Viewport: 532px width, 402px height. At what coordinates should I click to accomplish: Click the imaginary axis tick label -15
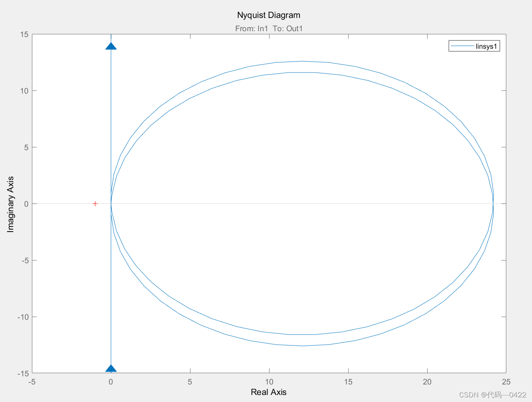pyautogui.click(x=23, y=374)
